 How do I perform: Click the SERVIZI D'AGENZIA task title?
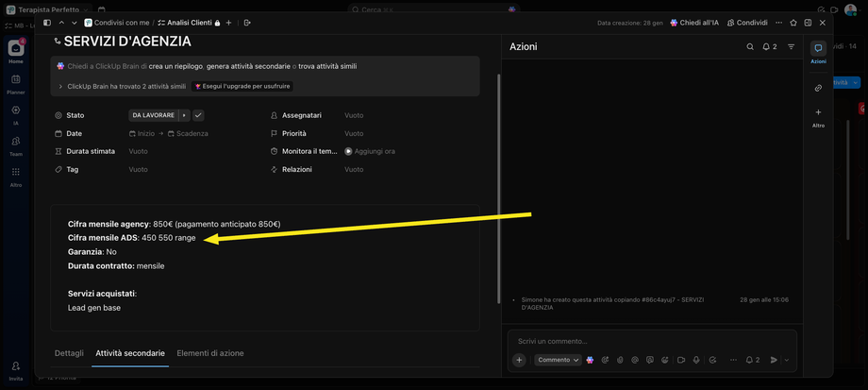(x=128, y=42)
